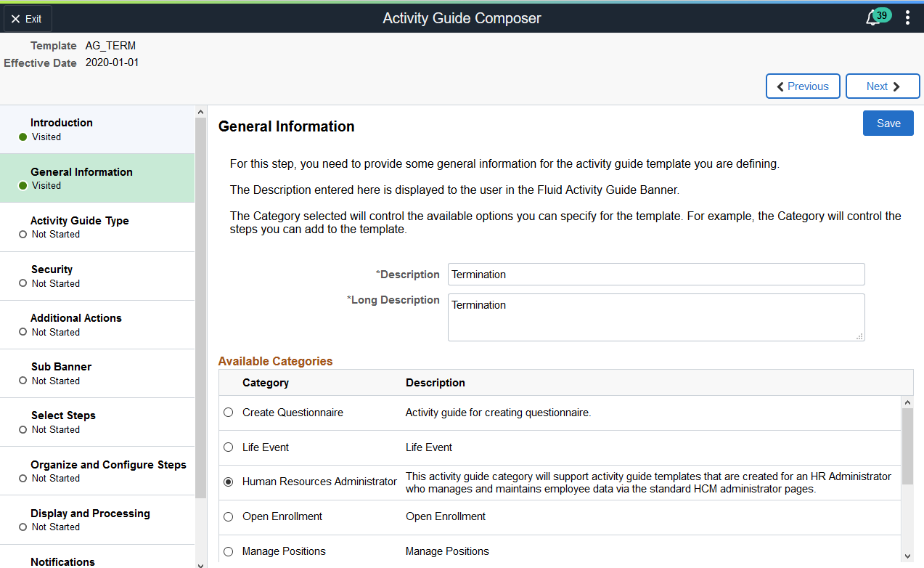
Task: Click the categories list scroll up arrow
Action: pos(907,402)
